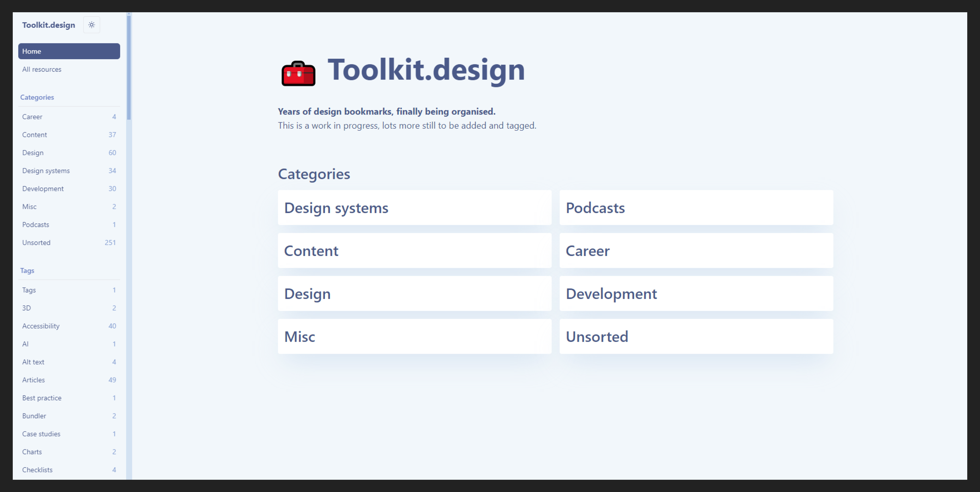Select Unsorted sidebar link with 251 items
Viewport: 980px width, 492px height.
click(x=68, y=242)
